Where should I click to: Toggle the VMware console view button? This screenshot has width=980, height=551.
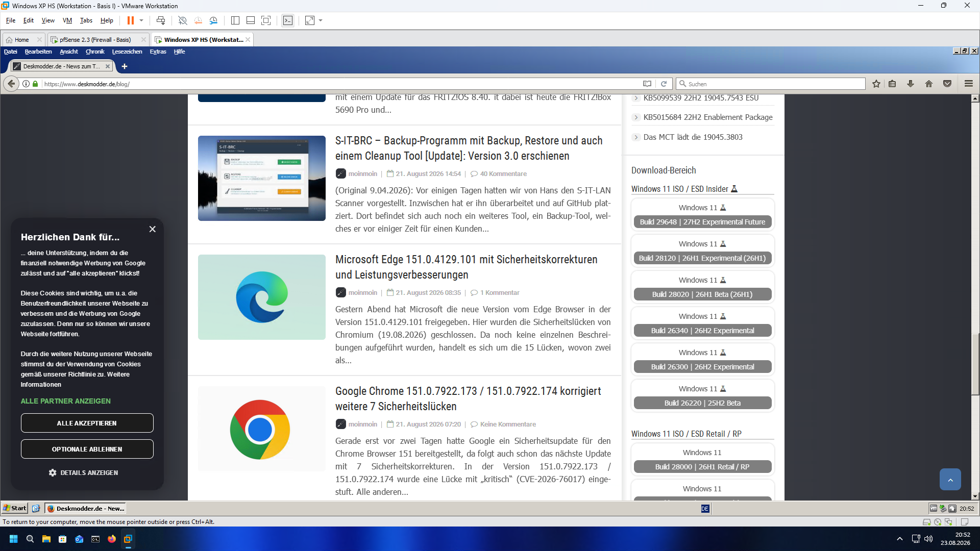coord(288,20)
